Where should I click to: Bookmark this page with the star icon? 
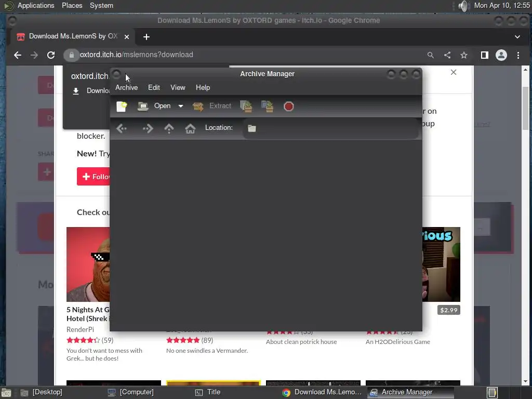[464, 55]
